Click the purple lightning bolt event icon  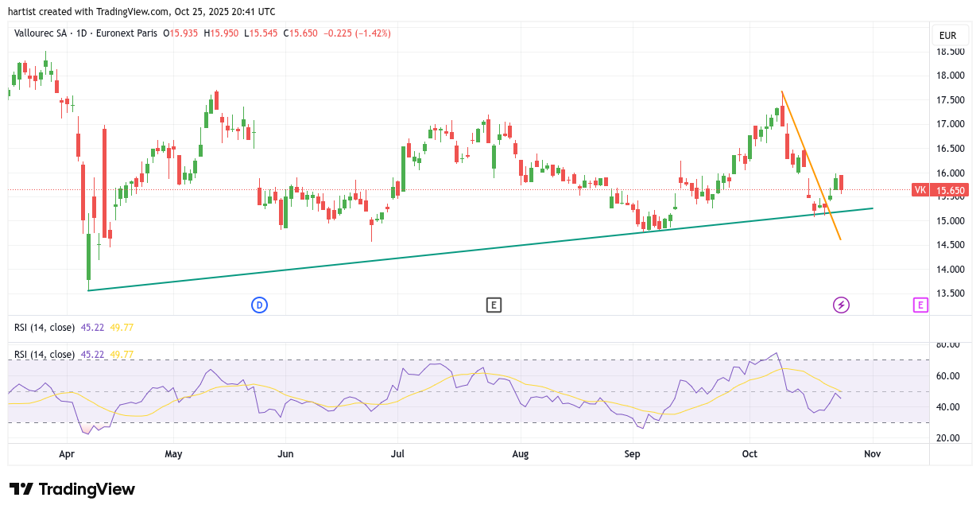point(841,305)
